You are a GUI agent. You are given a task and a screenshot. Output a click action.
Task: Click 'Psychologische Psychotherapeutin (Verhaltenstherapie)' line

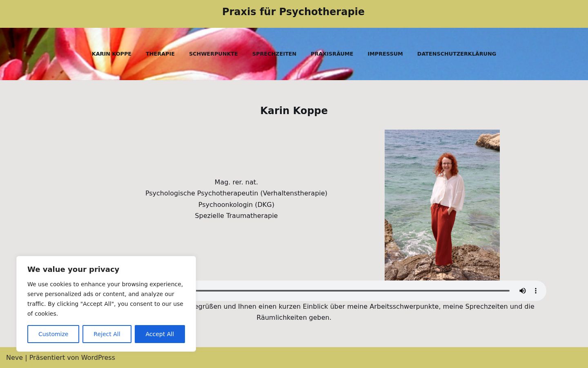click(x=236, y=193)
